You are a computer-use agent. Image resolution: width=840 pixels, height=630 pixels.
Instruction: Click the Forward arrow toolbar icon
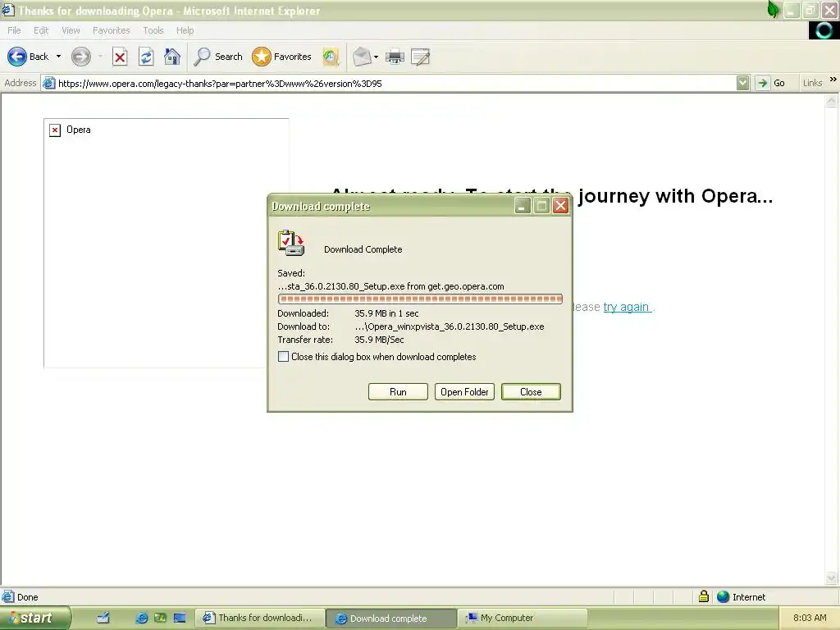(x=81, y=57)
